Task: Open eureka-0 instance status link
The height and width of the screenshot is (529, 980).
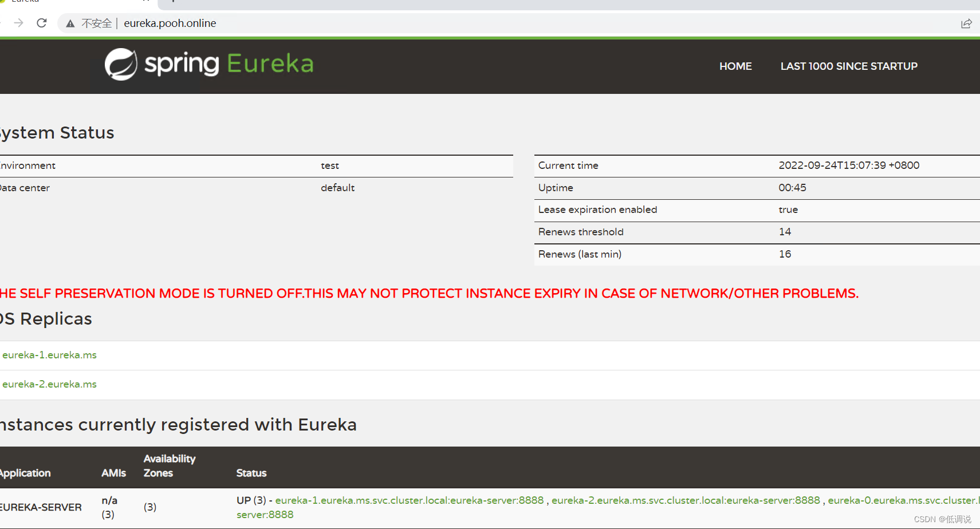Action: point(904,500)
